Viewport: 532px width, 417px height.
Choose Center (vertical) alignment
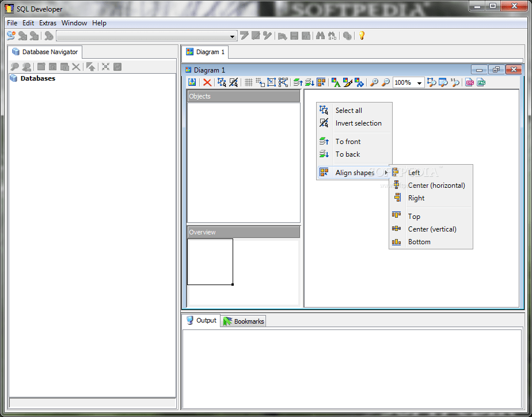[x=431, y=229]
